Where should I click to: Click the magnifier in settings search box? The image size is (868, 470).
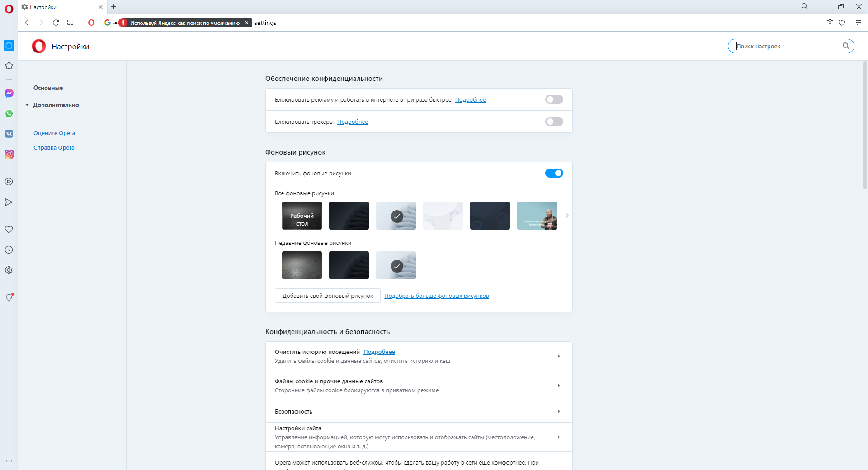846,46
